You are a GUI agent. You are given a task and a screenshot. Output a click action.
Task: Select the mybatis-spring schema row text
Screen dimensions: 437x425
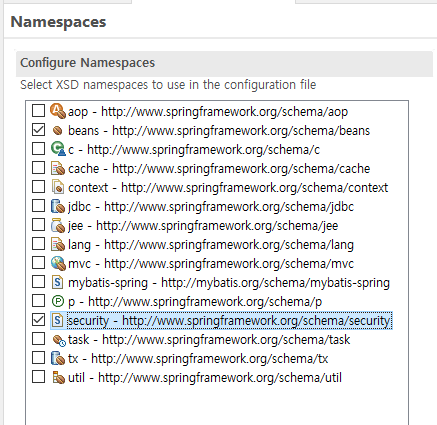(x=229, y=283)
